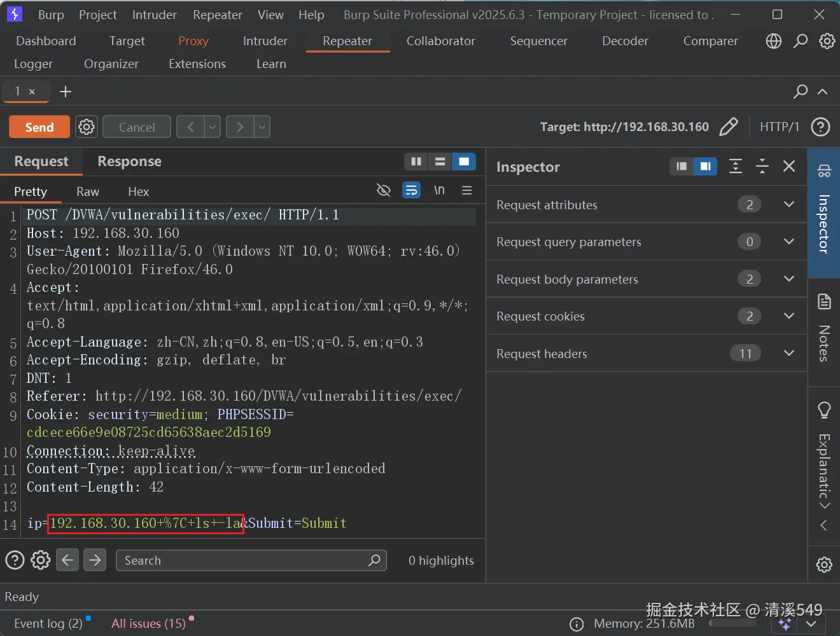The width and height of the screenshot is (840, 636).
Task: Open Event log (2)
Action: (48, 623)
